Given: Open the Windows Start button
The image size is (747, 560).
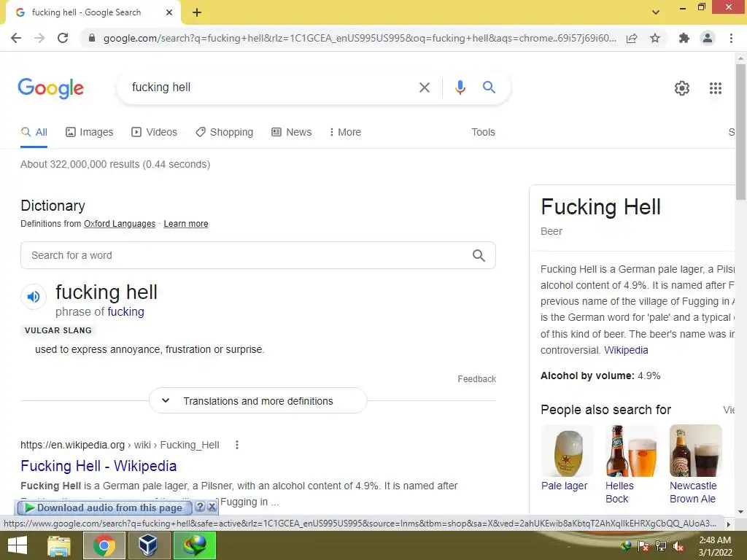Looking at the screenshot, I should pos(18,545).
